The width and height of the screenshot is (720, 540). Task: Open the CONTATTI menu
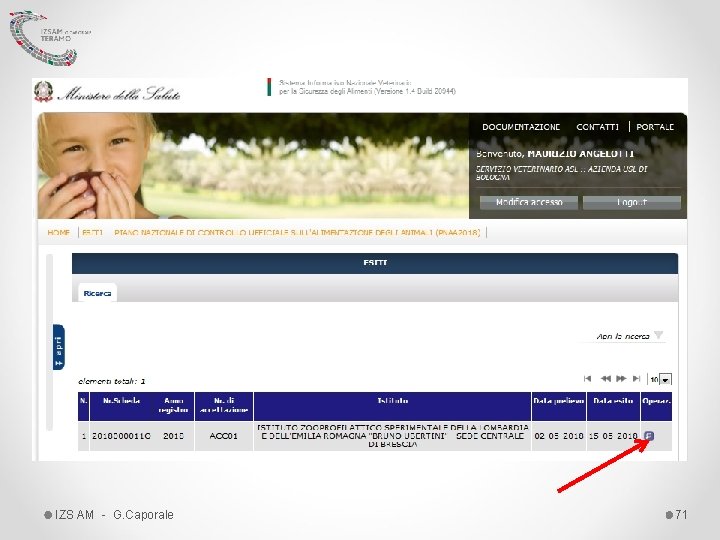pos(597,127)
